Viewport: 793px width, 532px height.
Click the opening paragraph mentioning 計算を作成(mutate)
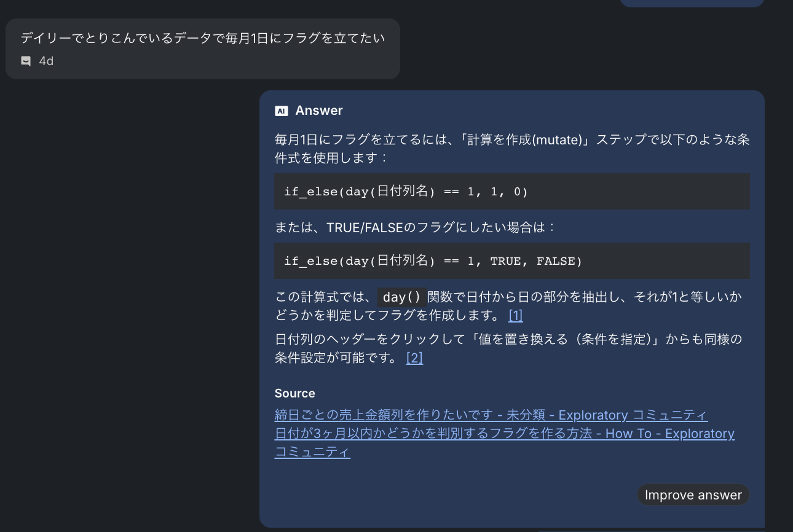click(x=511, y=148)
